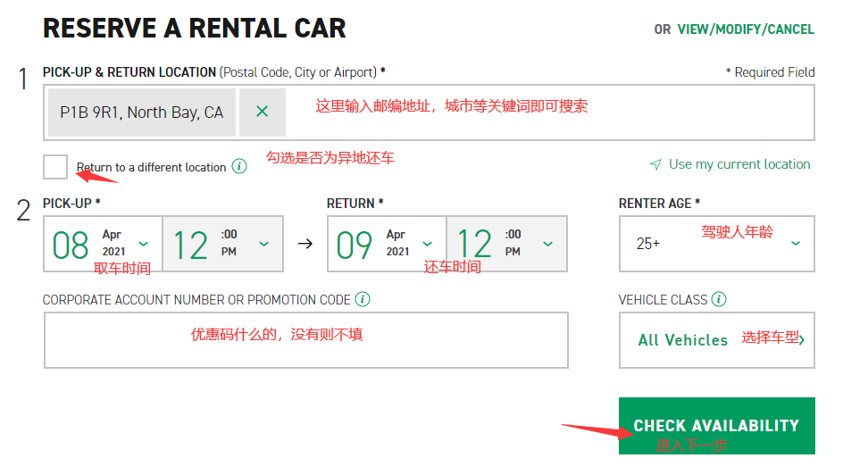Open the return time 12:00 PM dropdown
Image resolution: width=868 pixels, height=475 pixels.
[x=547, y=244]
